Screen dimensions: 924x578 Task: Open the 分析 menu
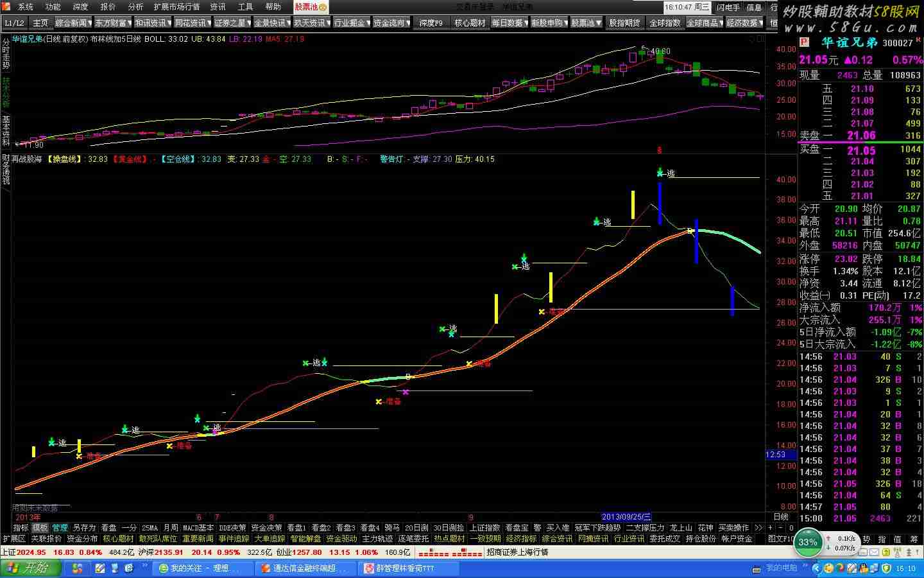pyautogui.click(x=135, y=7)
